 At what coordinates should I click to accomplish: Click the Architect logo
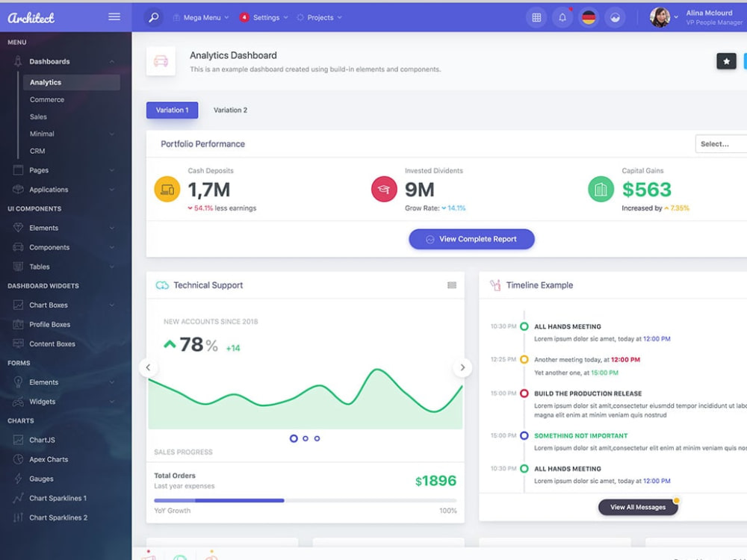[x=31, y=18]
